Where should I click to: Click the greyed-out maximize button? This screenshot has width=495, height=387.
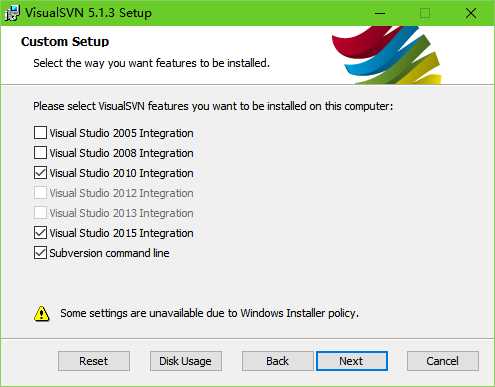pos(425,13)
